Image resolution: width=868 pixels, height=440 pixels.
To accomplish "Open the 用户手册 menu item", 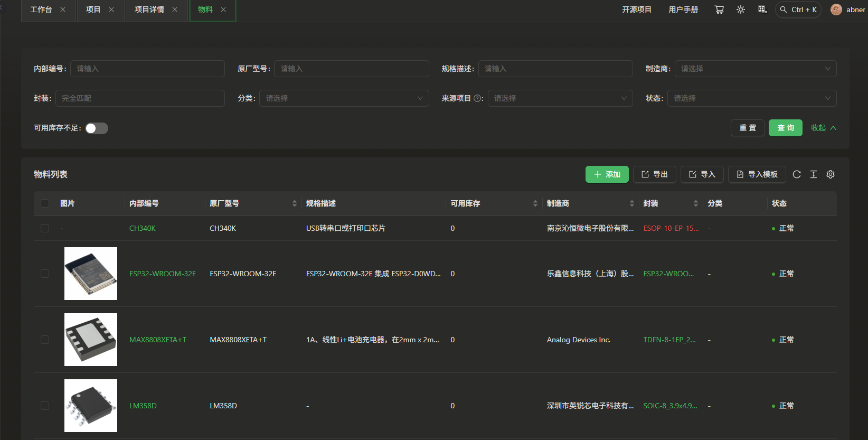I will point(683,10).
